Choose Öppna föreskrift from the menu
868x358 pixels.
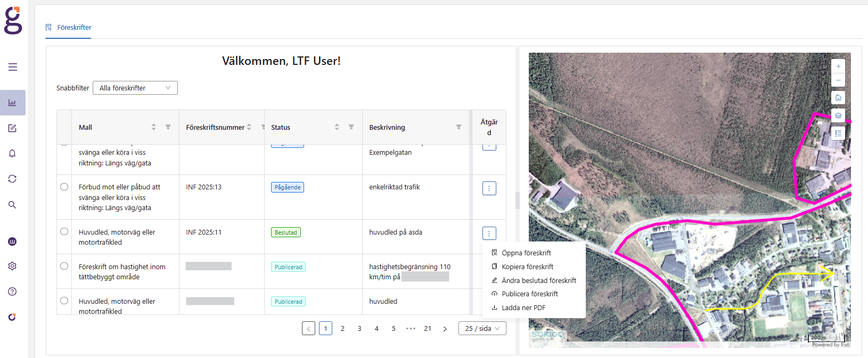(x=526, y=253)
